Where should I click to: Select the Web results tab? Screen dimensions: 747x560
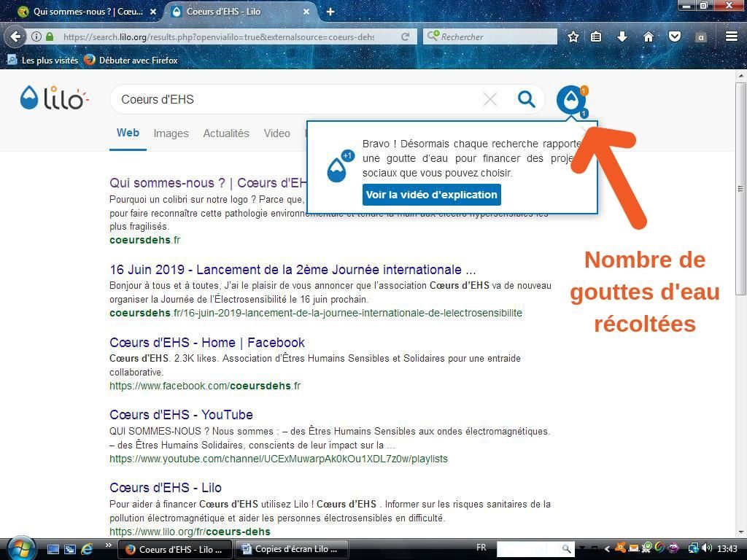pyautogui.click(x=128, y=133)
